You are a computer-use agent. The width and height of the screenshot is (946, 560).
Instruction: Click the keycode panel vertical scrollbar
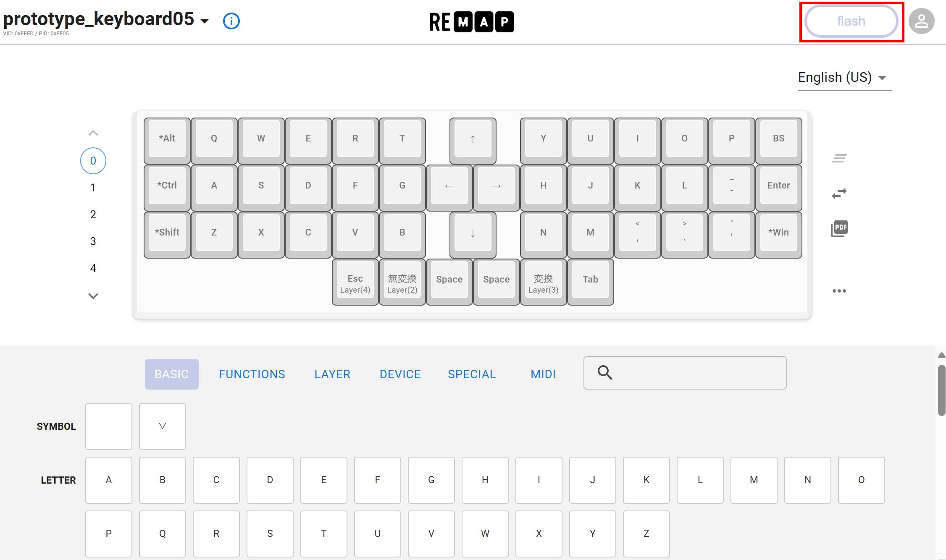pos(941,390)
